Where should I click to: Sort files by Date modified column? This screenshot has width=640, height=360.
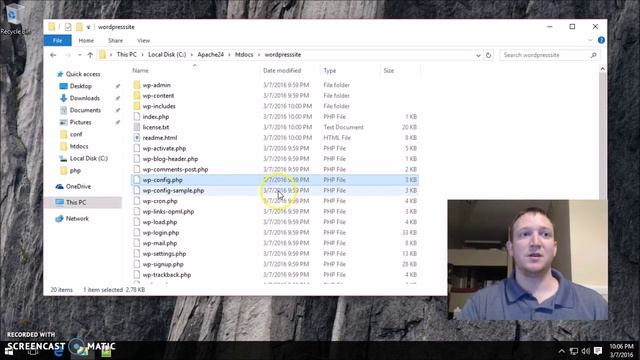coord(282,71)
